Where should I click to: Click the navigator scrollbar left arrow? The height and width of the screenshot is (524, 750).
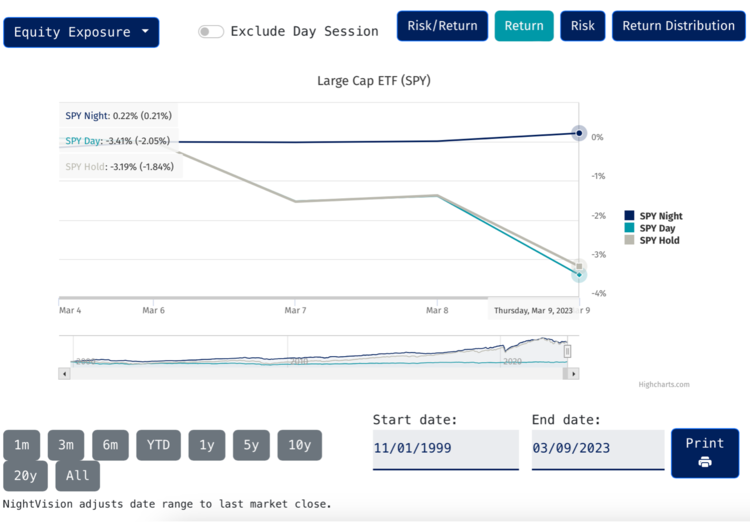coord(65,373)
